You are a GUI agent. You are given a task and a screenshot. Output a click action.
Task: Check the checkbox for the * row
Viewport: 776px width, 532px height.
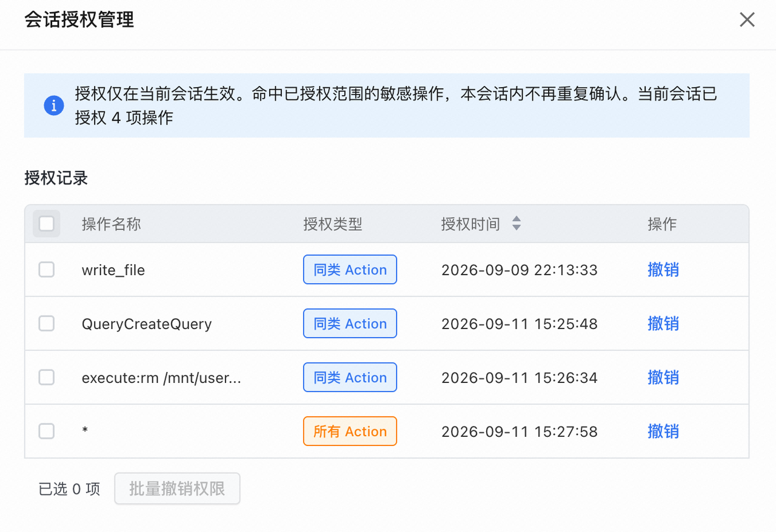coord(47,431)
